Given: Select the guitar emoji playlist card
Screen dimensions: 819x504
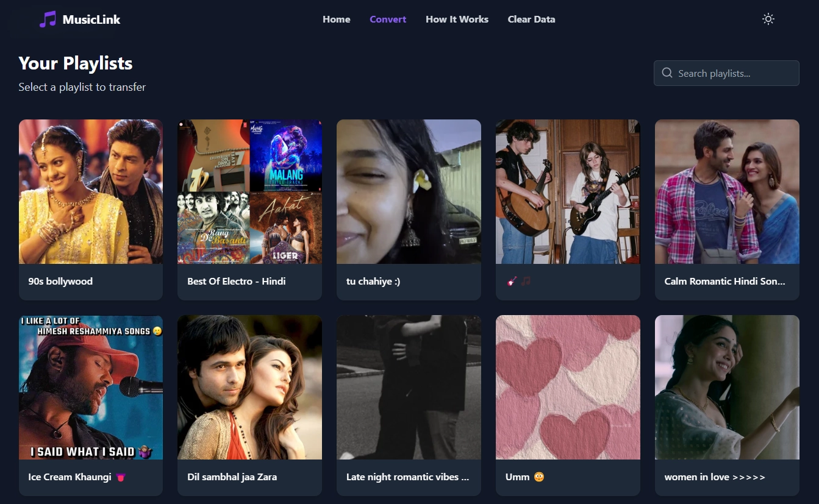Looking at the screenshot, I should pyautogui.click(x=568, y=191).
